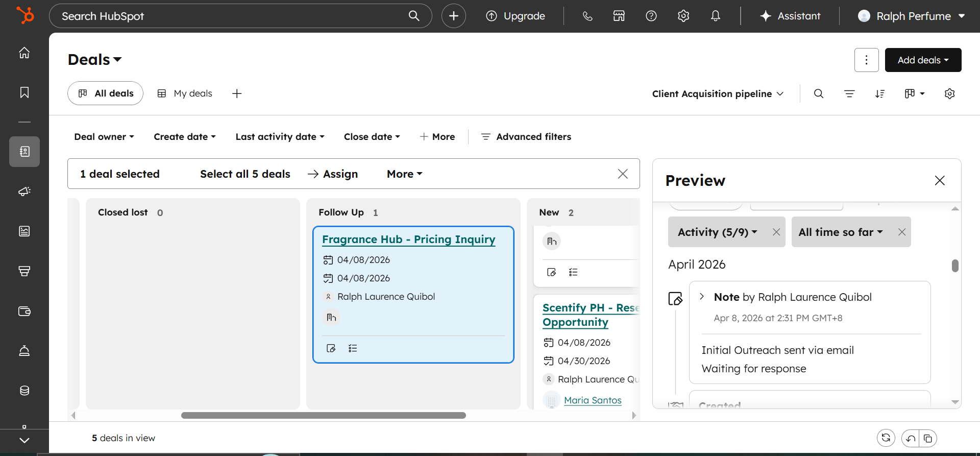Open the three-dot actions menu beside Add deals

867,60
